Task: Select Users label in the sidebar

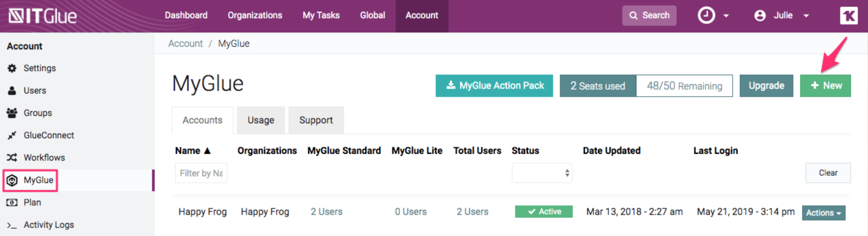Action: click(x=35, y=91)
